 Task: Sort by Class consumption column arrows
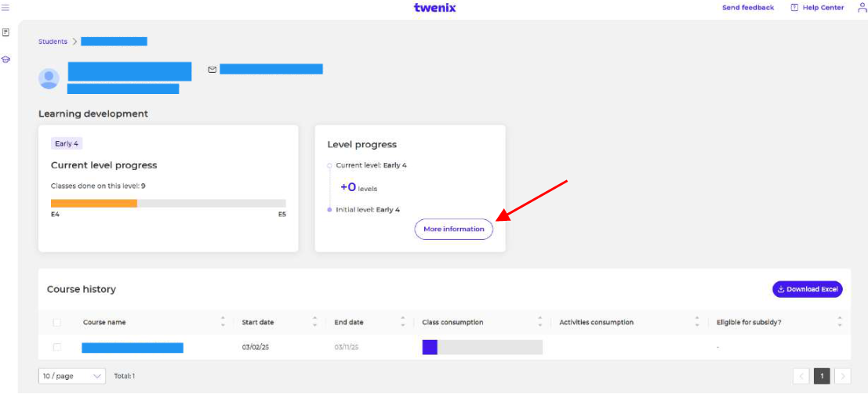tap(539, 322)
